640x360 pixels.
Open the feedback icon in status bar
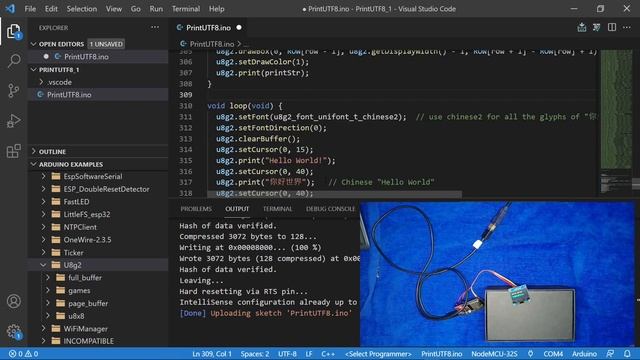pyautogui.click(x=610, y=354)
